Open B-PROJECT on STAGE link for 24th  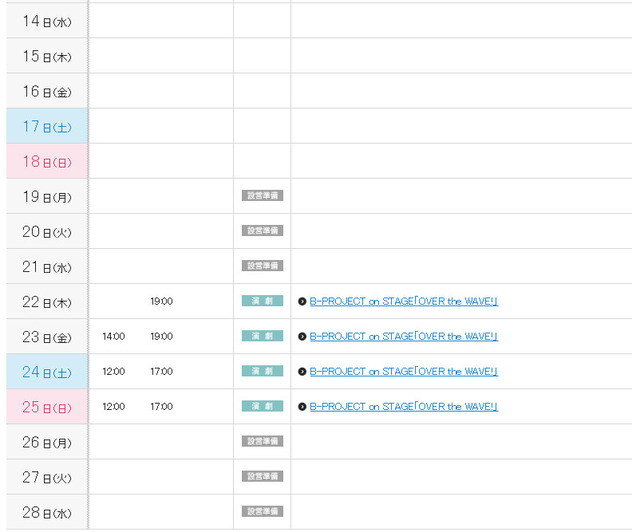click(404, 372)
